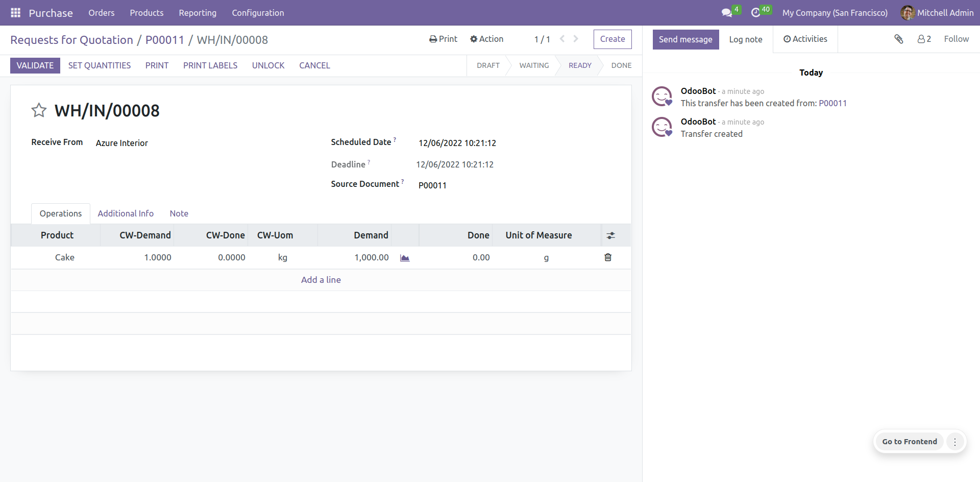Open the P00011 link in chatter
Viewport: 980px width, 482px height.
(832, 103)
